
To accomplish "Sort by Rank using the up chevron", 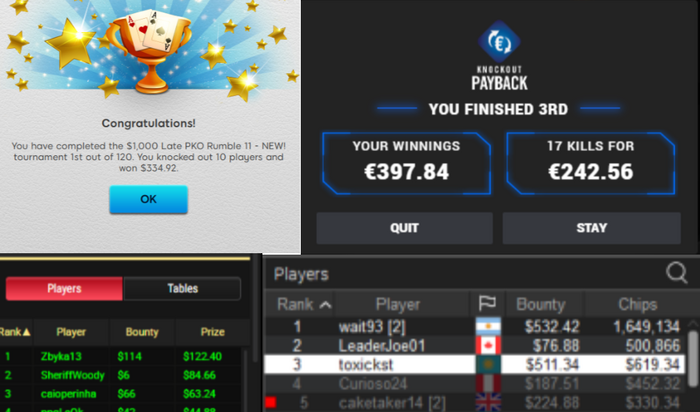I will click(326, 305).
